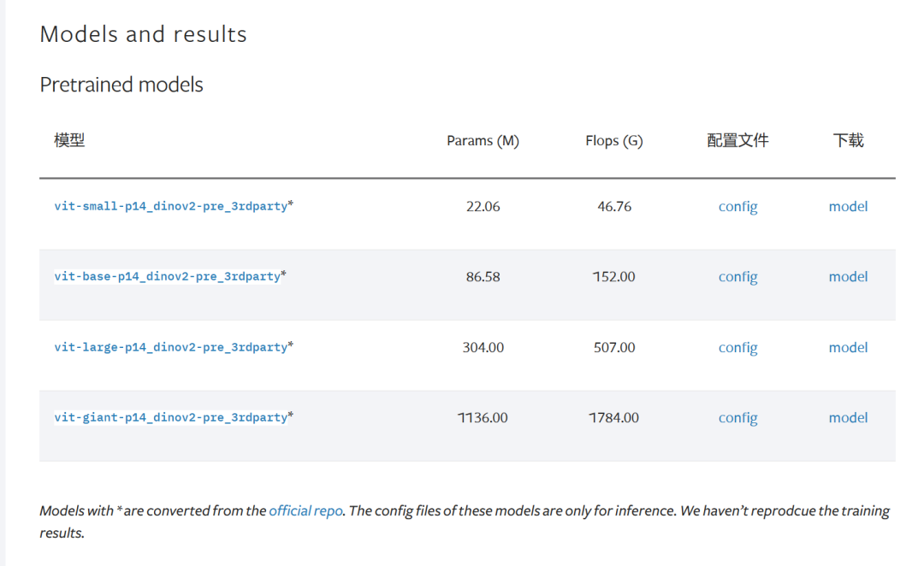Download model from the vit-small row
924x566 pixels.
[848, 206]
